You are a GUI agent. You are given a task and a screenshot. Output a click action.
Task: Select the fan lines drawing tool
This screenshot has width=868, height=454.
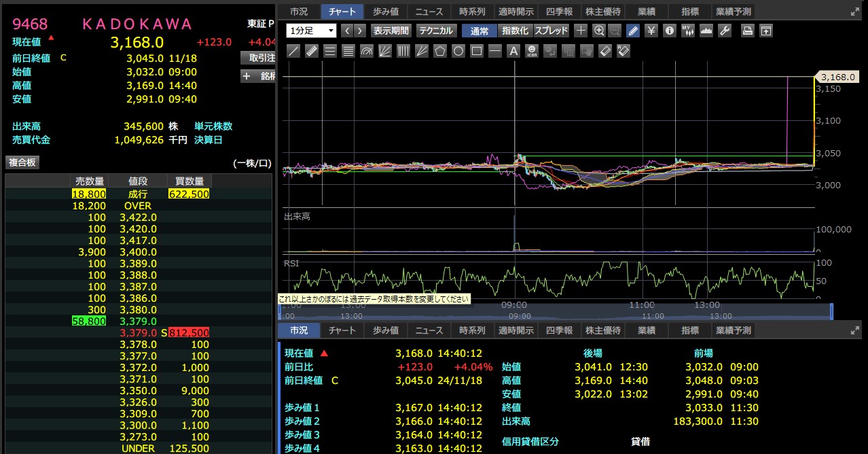385,51
